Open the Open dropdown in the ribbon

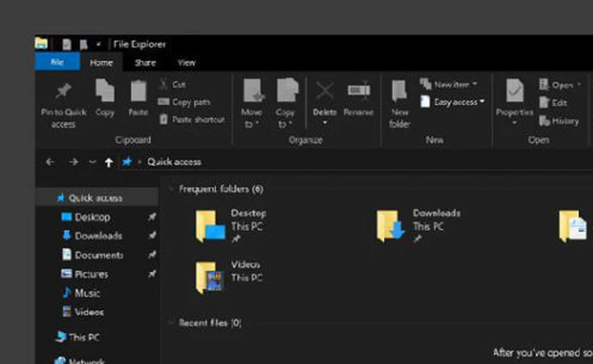(x=560, y=85)
